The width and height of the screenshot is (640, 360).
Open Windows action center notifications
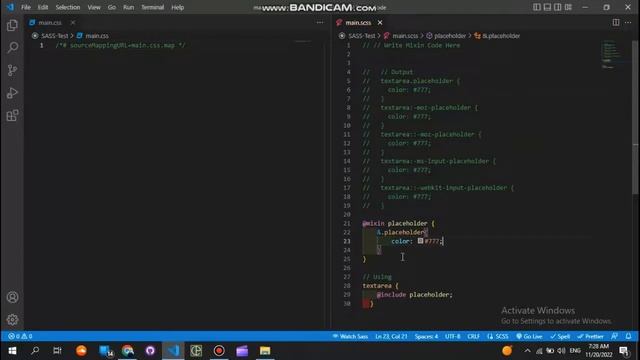tap(624, 351)
